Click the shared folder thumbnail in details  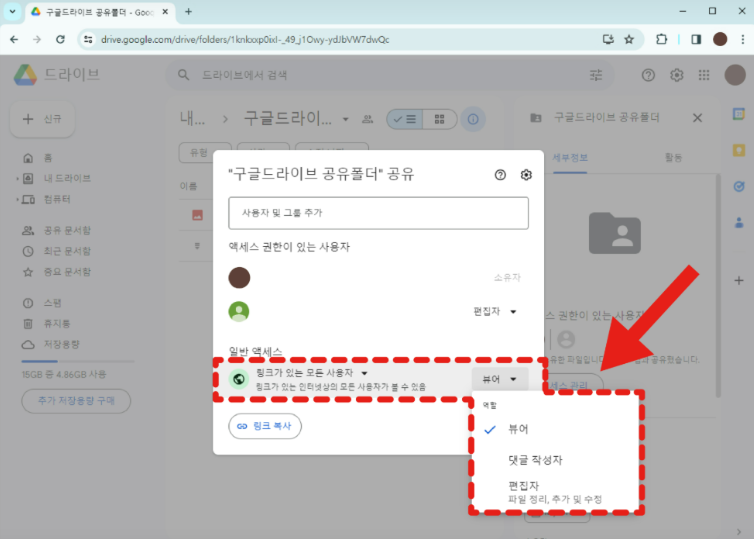(x=615, y=233)
